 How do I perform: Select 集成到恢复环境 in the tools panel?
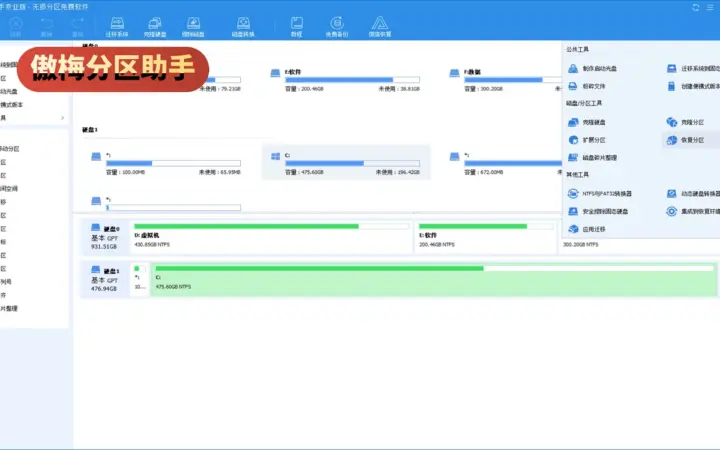coord(693,211)
